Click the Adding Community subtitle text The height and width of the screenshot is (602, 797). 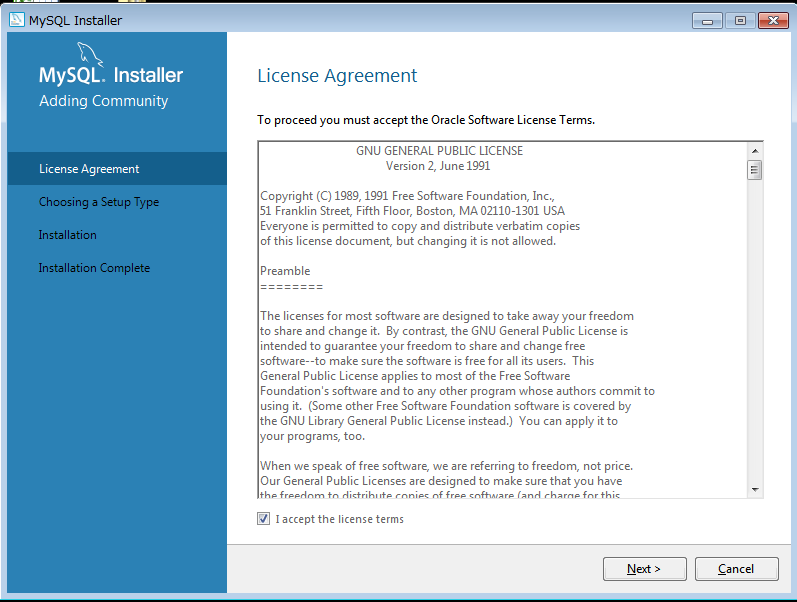[x=103, y=101]
